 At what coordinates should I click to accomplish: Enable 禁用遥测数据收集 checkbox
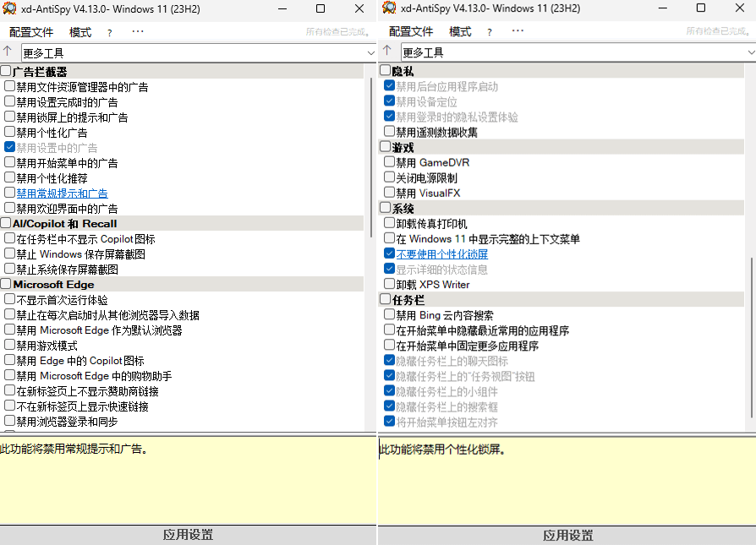[390, 131]
